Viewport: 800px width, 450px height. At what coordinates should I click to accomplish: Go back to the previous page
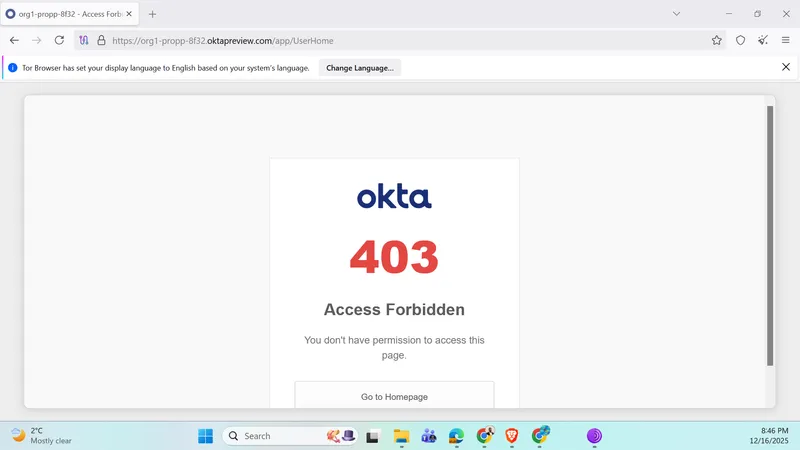click(14, 40)
